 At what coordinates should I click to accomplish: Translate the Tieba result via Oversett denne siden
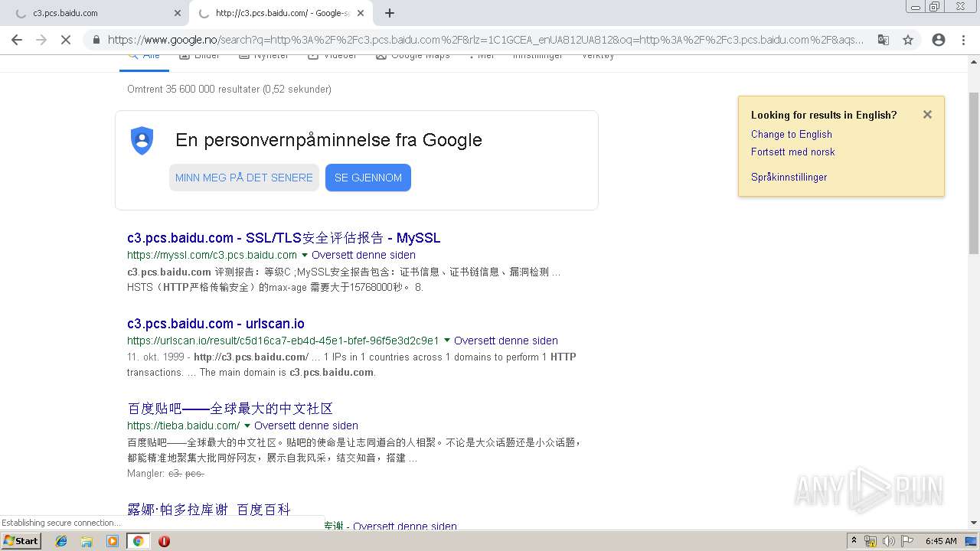click(306, 425)
